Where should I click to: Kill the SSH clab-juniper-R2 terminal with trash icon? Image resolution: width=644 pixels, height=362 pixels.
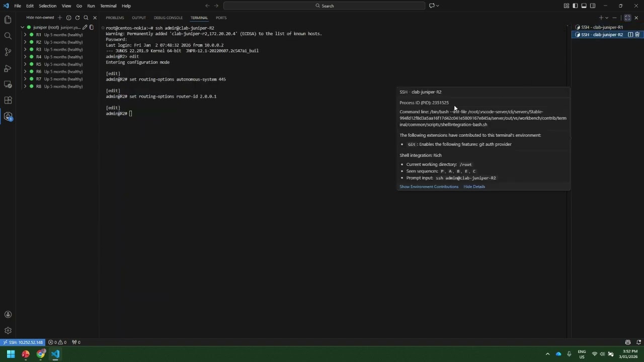tap(637, 35)
